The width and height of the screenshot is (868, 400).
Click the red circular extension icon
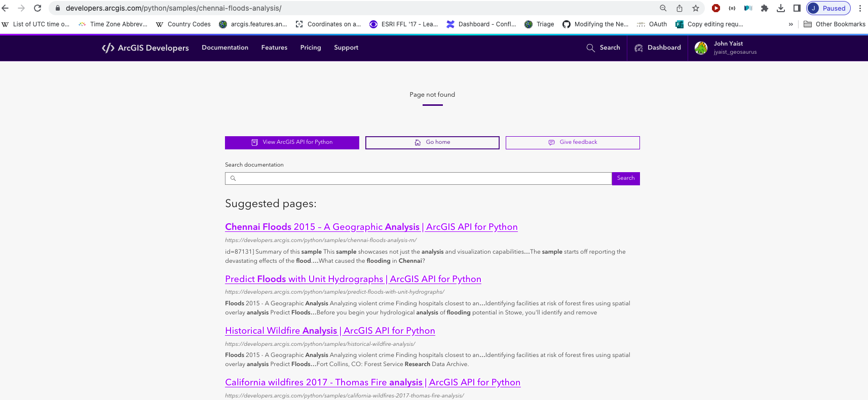pos(716,8)
